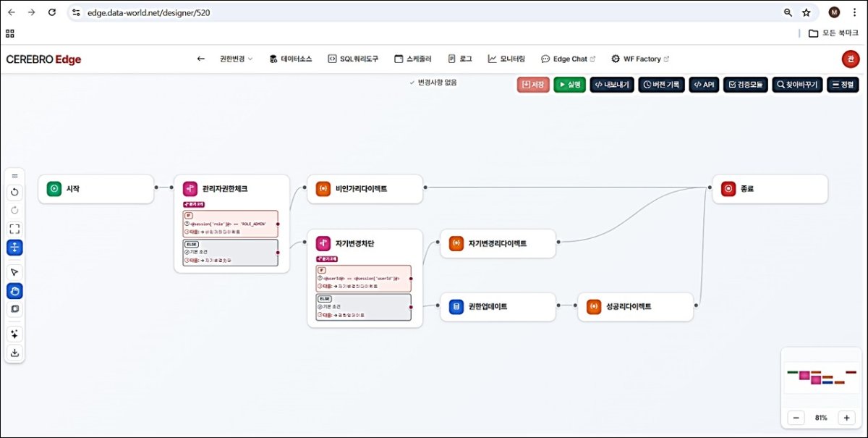This screenshot has height=438, width=868.
Task: Click the pink branch icon on 관리자권한체크 node
Action: tap(190, 189)
